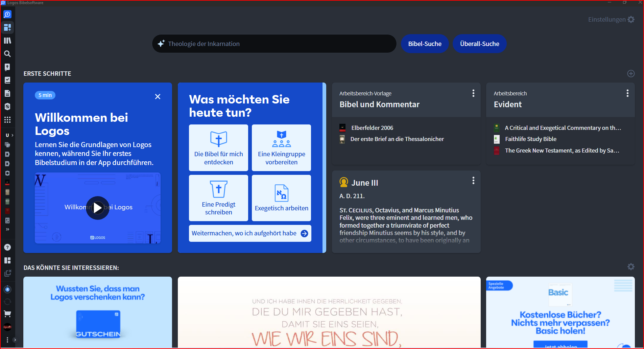Open the Library books icon
The height and width of the screenshot is (349, 644).
pos(7,41)
